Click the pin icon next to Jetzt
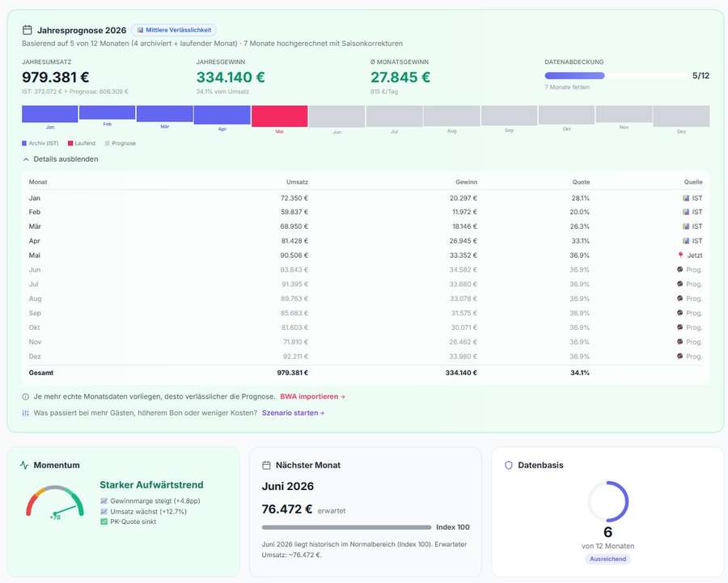Image resolution: width=728 pixels, height=583 pixels. (680, 255)
